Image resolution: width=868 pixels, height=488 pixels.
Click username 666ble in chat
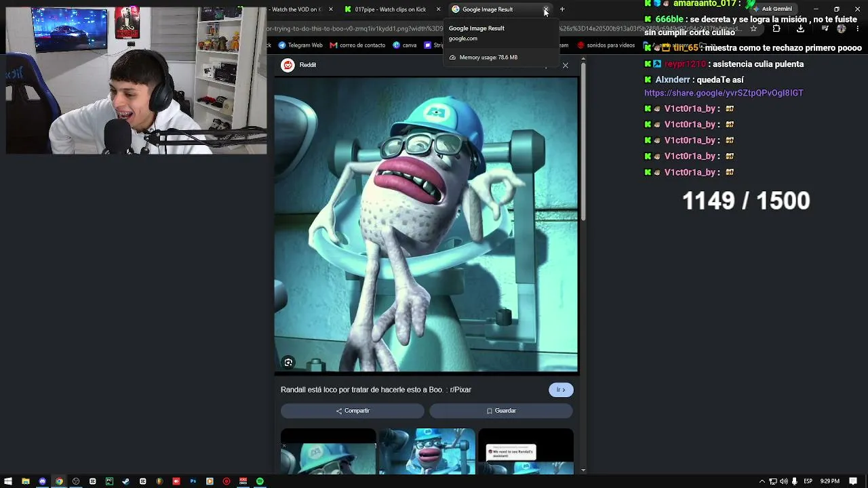[670, 20]
